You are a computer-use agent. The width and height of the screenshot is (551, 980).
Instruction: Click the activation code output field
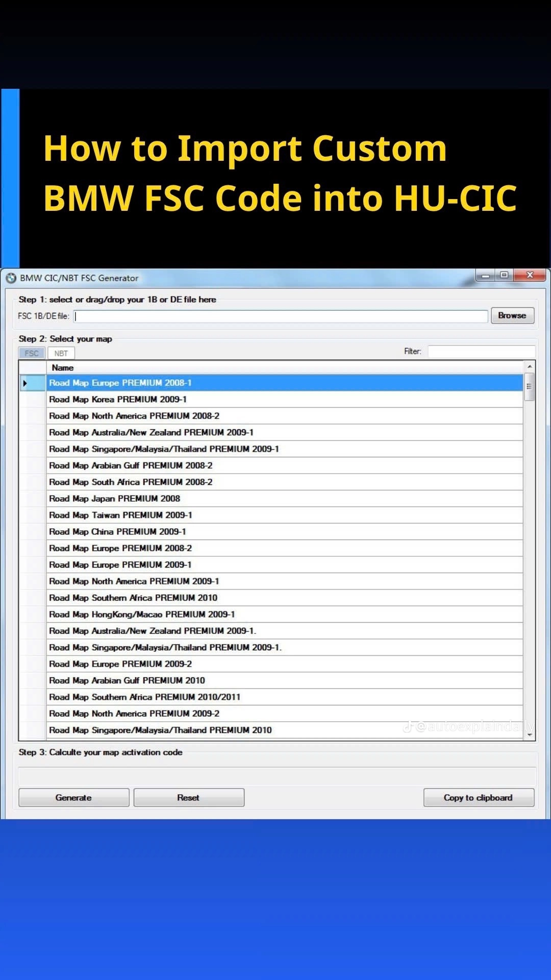(277, 776)
